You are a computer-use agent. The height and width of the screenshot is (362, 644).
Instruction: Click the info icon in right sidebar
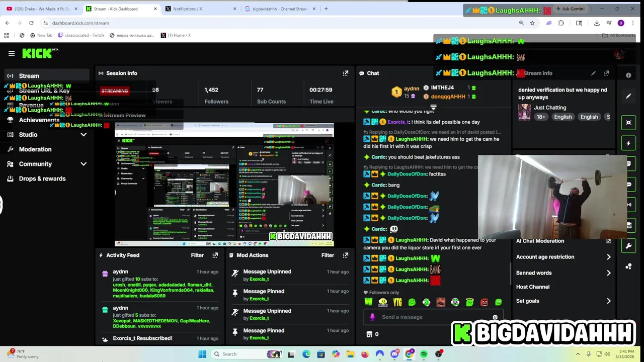tap(628, 75)
